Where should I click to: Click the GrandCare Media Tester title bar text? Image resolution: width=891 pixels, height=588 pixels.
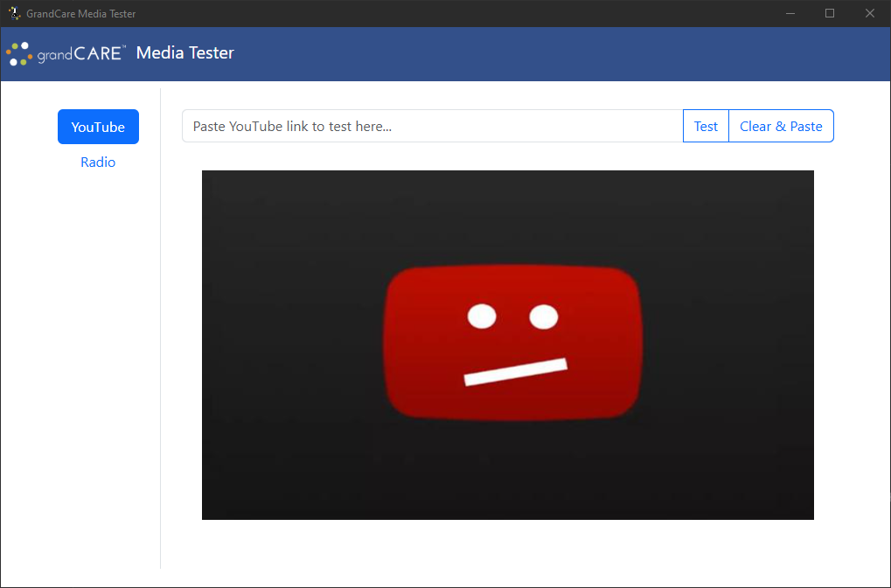point(81,14)
